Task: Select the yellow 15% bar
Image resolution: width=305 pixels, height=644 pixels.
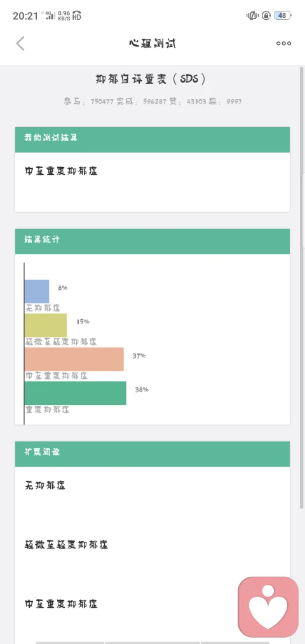Action: [x=46, y=325]
